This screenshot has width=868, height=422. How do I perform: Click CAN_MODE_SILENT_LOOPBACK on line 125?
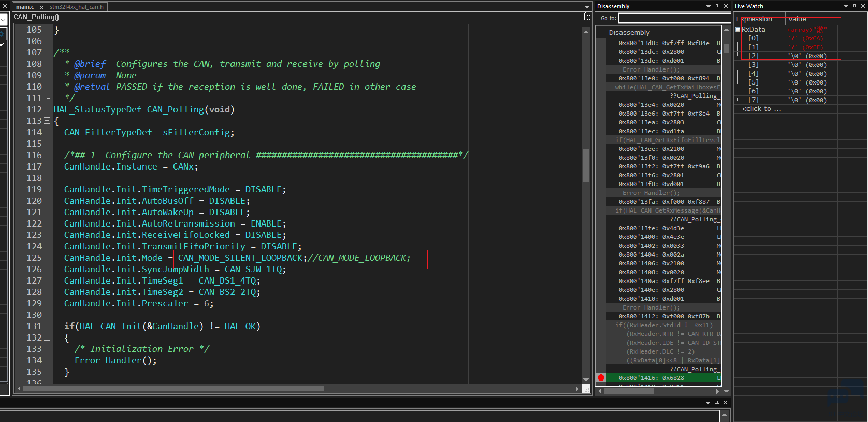pos(240,258)
